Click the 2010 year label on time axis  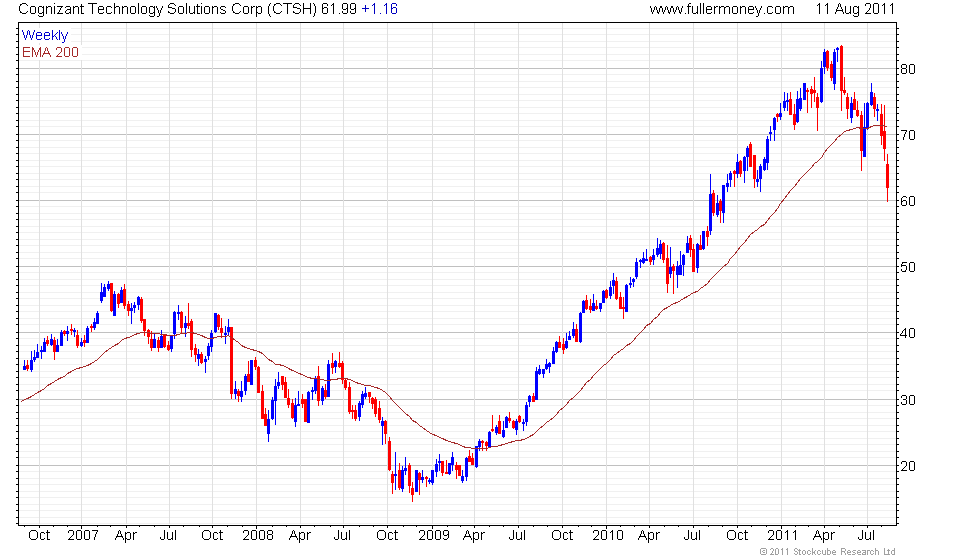pyautogui.click(x=608, y=536)
